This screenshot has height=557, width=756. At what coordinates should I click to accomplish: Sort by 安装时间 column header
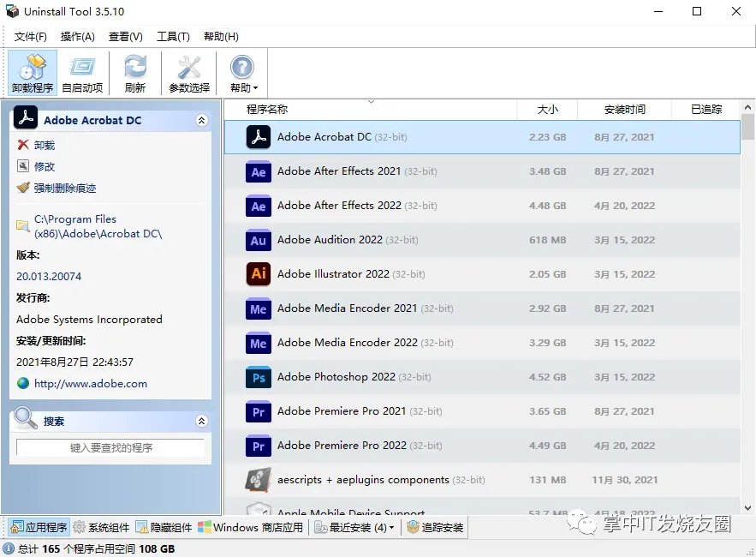(x=624, y=110)
